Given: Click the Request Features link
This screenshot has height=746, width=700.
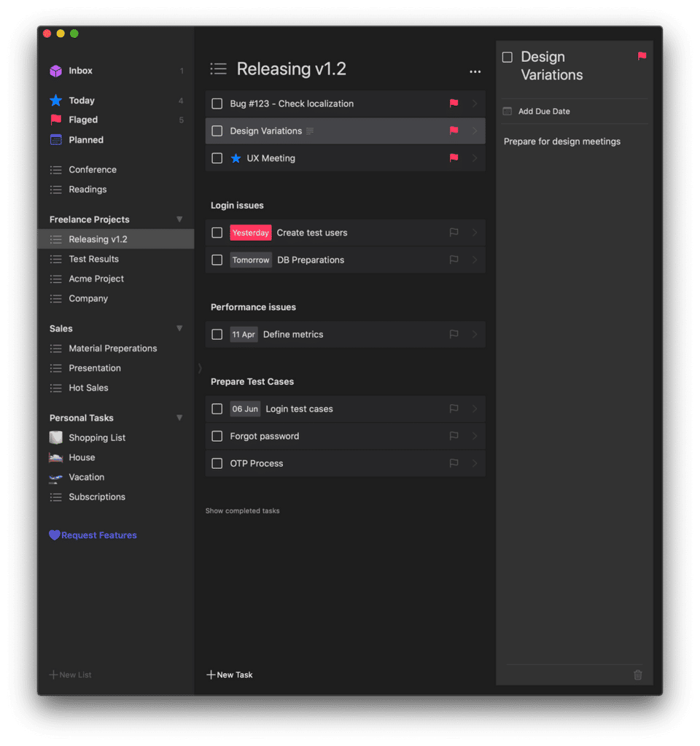Looking at the screenshot, I should (99, 535).
